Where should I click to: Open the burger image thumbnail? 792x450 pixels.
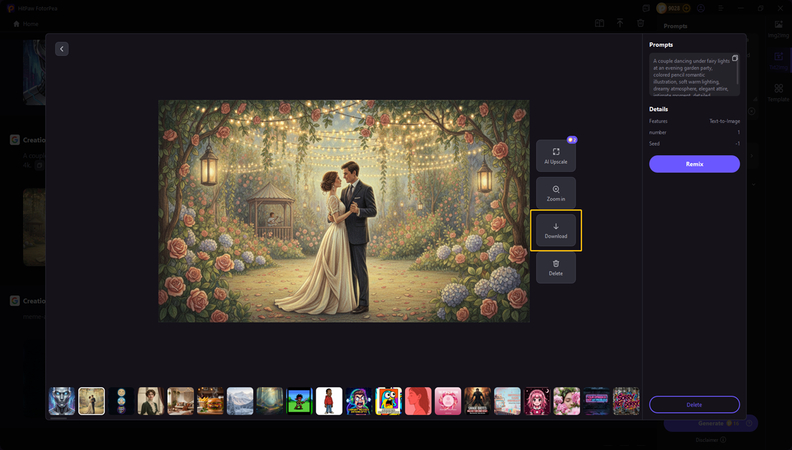211,401
